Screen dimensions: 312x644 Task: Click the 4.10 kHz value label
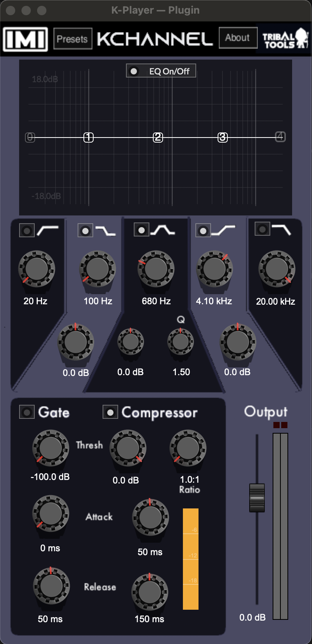click(214, 301)
